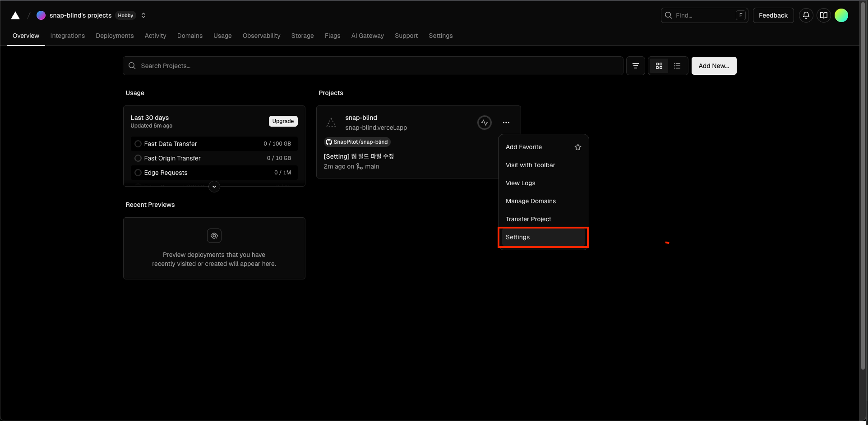Open the team avatar for snap-blind's projects

(x=41, y=15)
